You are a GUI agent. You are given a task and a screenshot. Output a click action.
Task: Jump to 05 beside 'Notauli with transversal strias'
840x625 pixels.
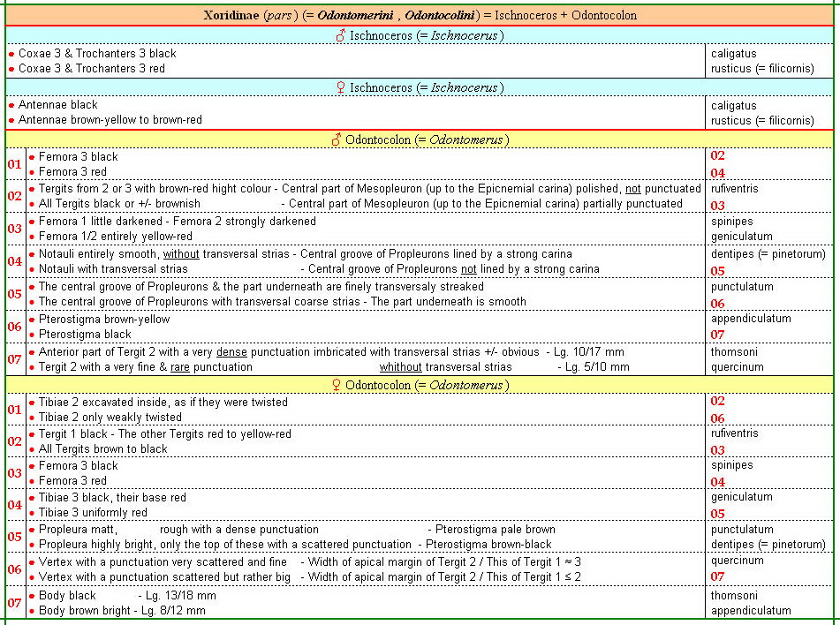pos(717,271)
